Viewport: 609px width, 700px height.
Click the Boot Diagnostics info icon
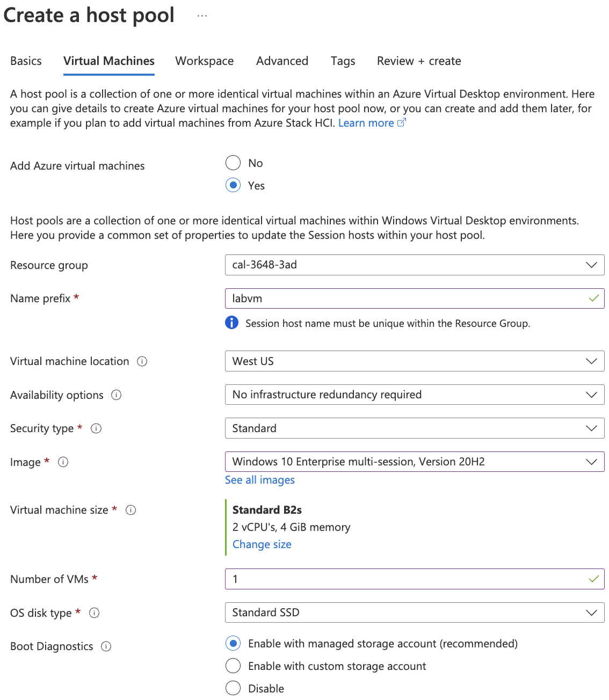pyautogui.click(x=106, y=646)
